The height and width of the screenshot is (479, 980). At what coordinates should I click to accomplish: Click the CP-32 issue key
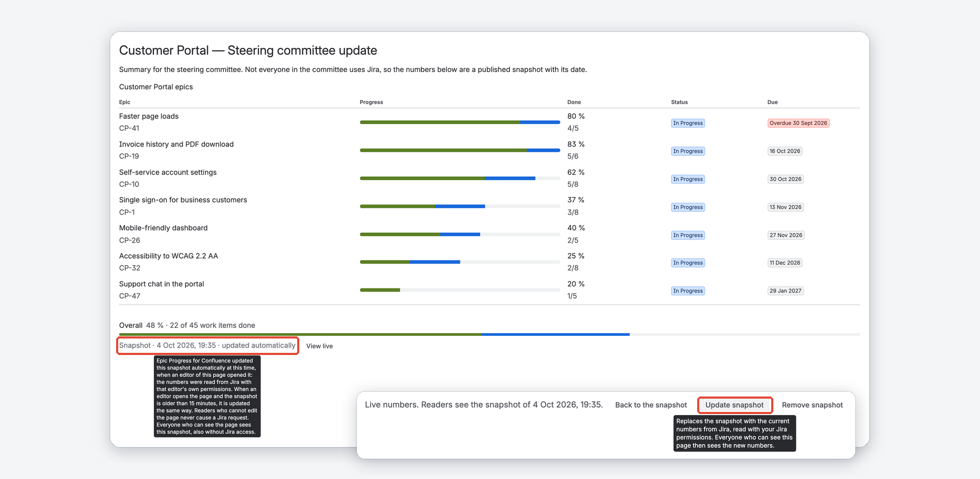[129, 268]
